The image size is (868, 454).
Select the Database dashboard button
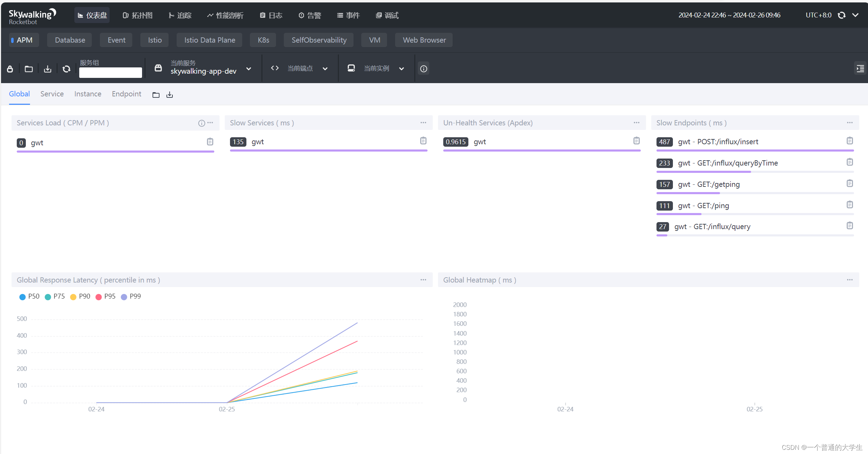pos(70,40)
